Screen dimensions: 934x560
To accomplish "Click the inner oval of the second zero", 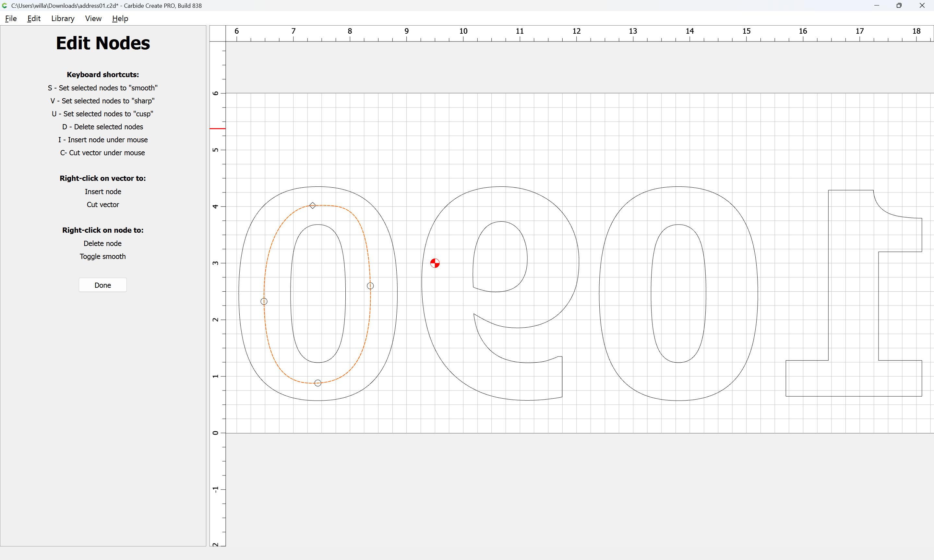I will point(651,294).
